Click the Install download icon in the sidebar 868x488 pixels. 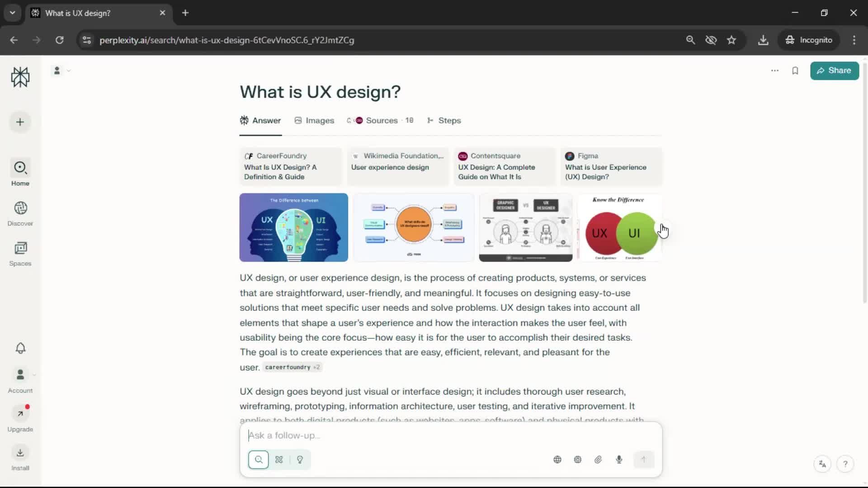(x=20, y=453)
